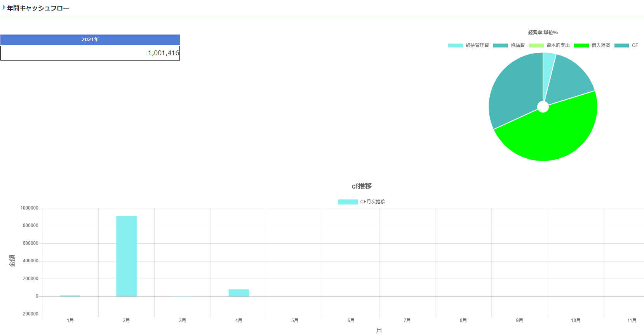Click the cf推移 chart title

coord(362,186)
